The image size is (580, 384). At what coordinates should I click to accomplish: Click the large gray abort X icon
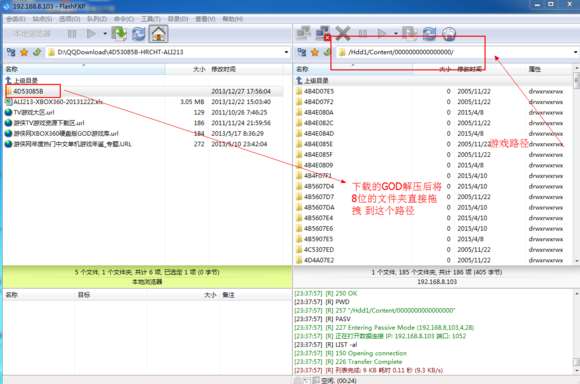pyautogui.click(x=343, y=34)
